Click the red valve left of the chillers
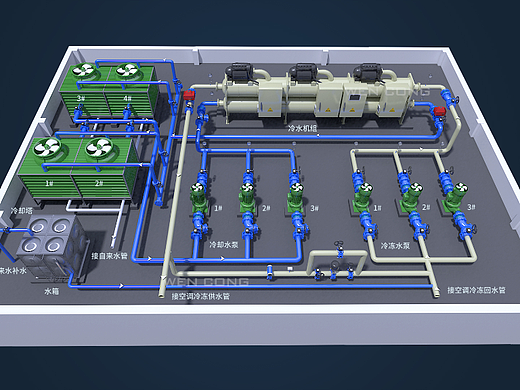 [189, 95]
